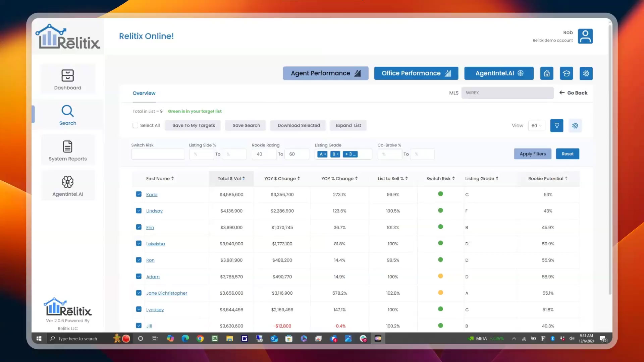
Task: Open the View 50 dropdown
Action: (537, 126)
